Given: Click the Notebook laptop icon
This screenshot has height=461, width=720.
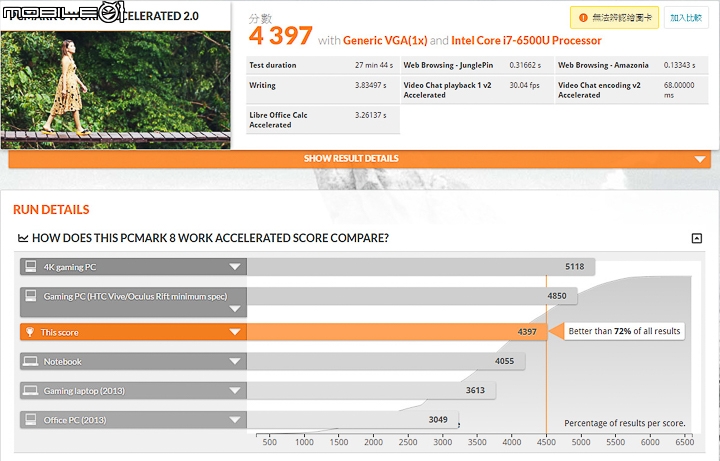Looking at the screenshot, I should click(x=31, y=361).
